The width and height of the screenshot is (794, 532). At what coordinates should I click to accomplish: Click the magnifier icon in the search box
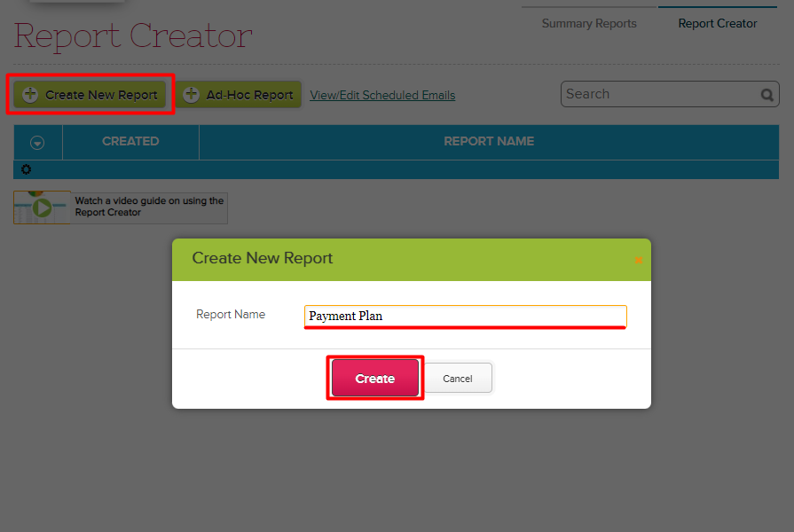(x=766, y=95)
